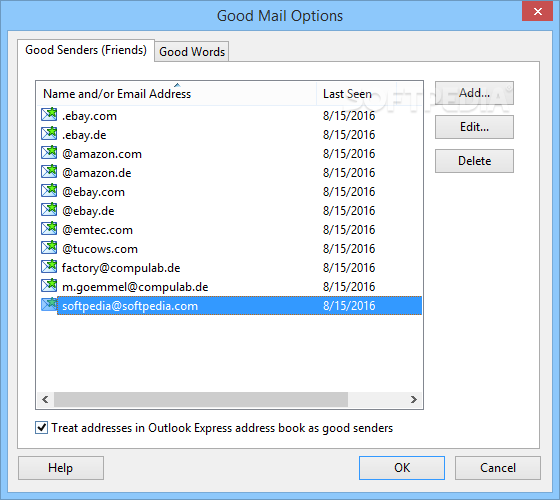Click the mail icon beside factory@compulab.de
The height and width of the screenshot is (500, 560).
tap(49, 266)
